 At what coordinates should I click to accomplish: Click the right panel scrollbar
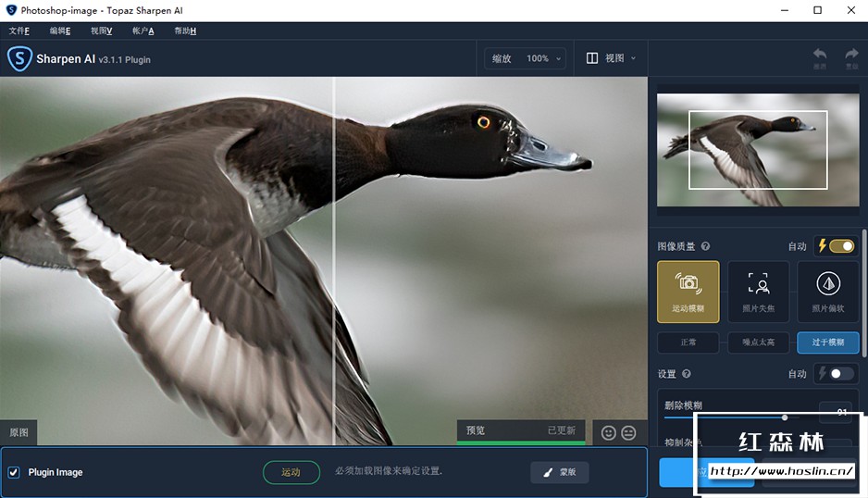click(x=864, y=293)
